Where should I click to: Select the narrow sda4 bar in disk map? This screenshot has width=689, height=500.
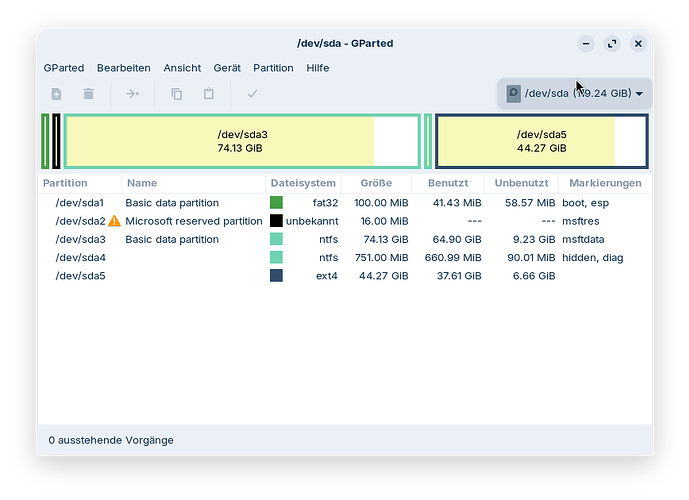(428, 141)
